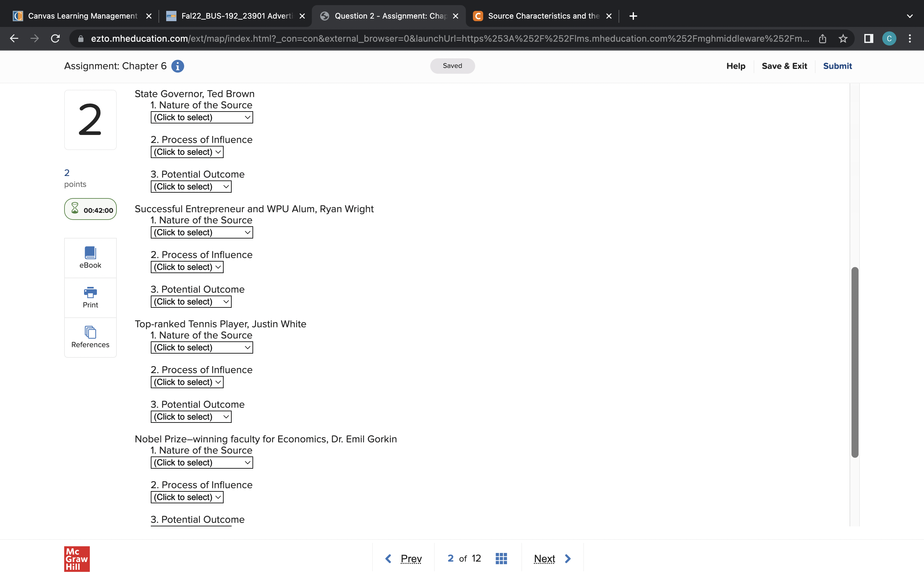The height and width of the screenshot is (577, 924).
Task: Open the question grid navigator icon
Action: click(501, 558)
